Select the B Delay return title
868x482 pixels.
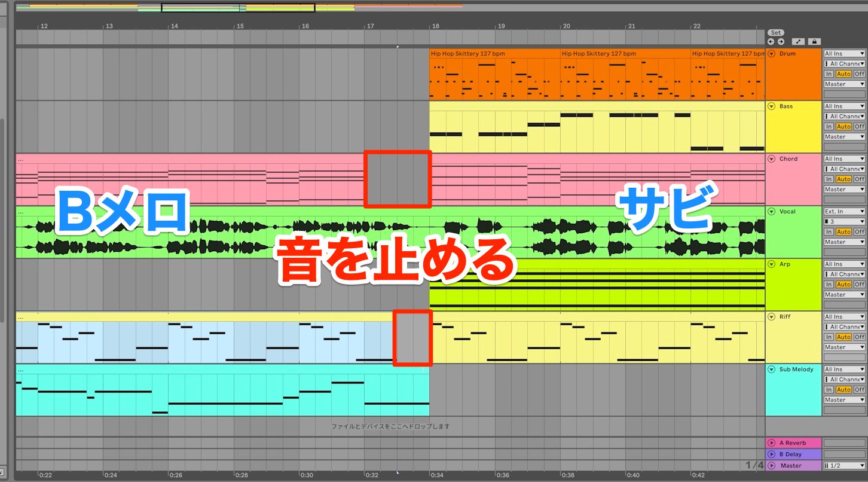[x=790, y=454]
